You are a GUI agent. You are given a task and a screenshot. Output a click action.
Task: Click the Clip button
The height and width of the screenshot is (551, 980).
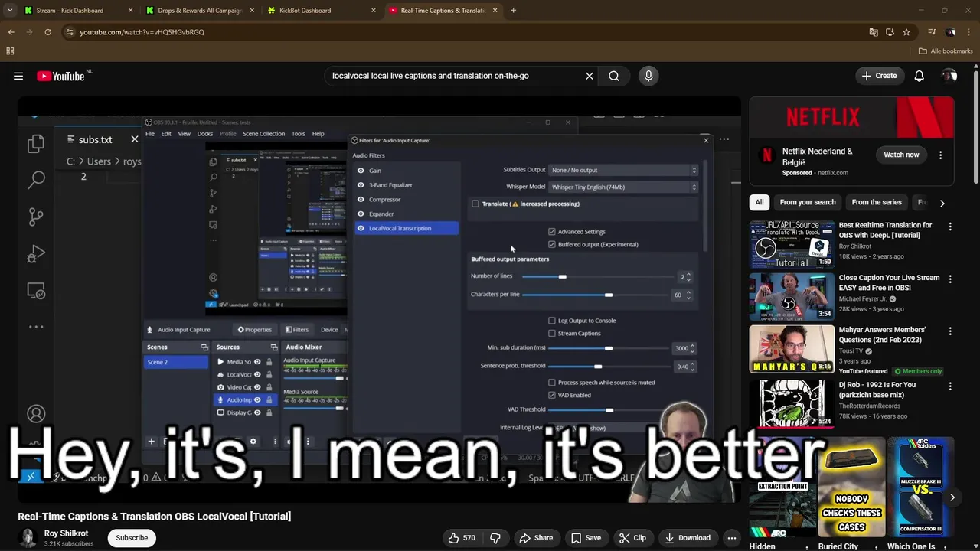tap(632, 538)
